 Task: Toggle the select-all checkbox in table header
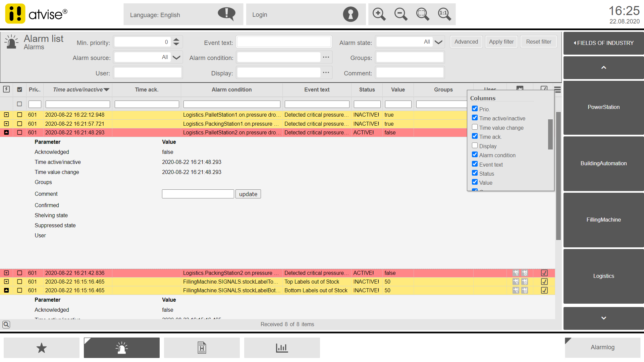coord(19,89)
